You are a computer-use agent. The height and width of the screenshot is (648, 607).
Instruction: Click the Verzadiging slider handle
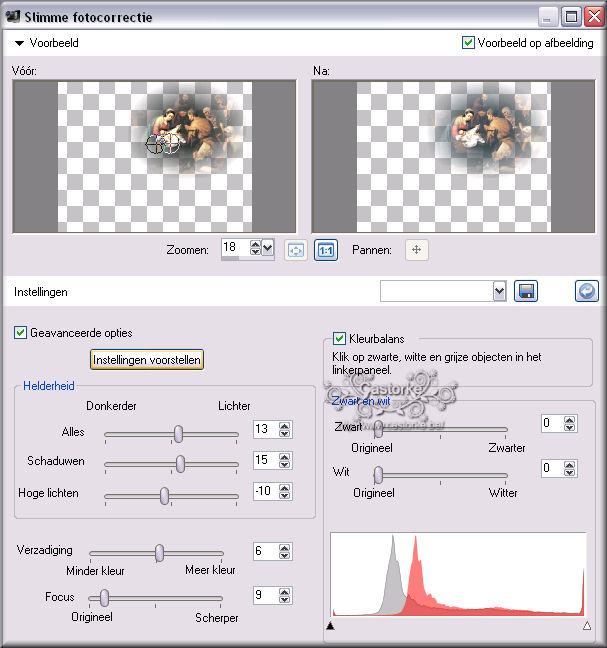159,553
